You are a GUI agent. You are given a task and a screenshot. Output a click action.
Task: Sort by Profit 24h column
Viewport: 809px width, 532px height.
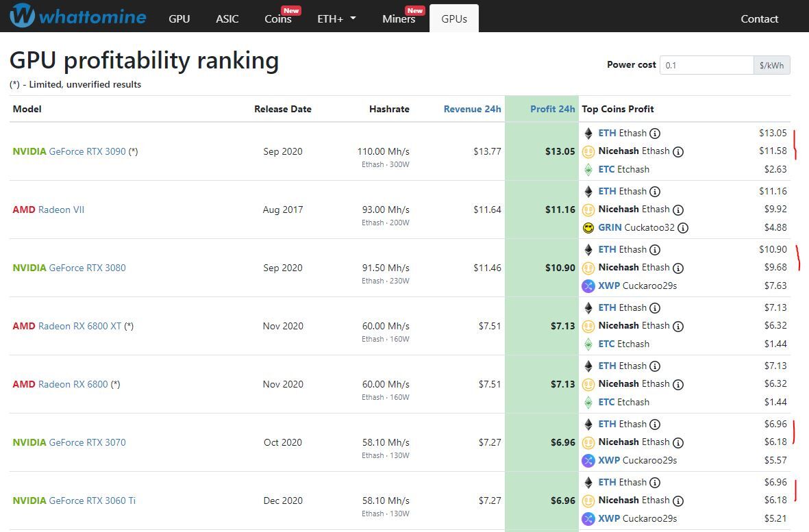point(552,109)
